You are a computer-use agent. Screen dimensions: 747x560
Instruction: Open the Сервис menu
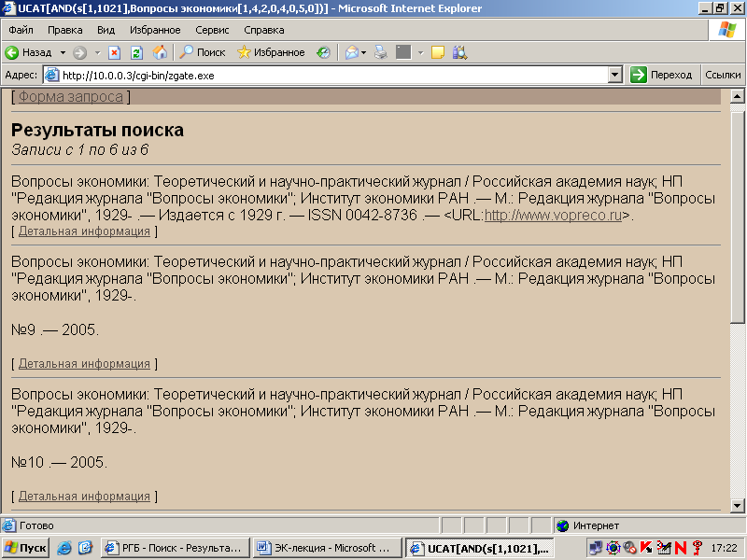pos(212,30)
